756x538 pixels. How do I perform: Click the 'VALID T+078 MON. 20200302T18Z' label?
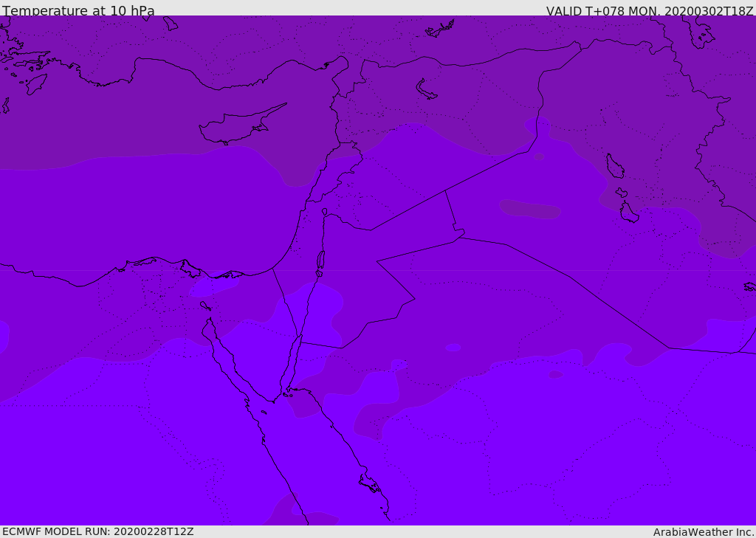650,10
